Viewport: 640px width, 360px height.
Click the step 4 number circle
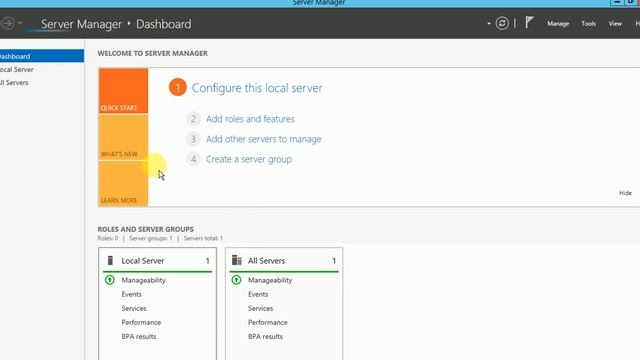click(x=193, y=159)
